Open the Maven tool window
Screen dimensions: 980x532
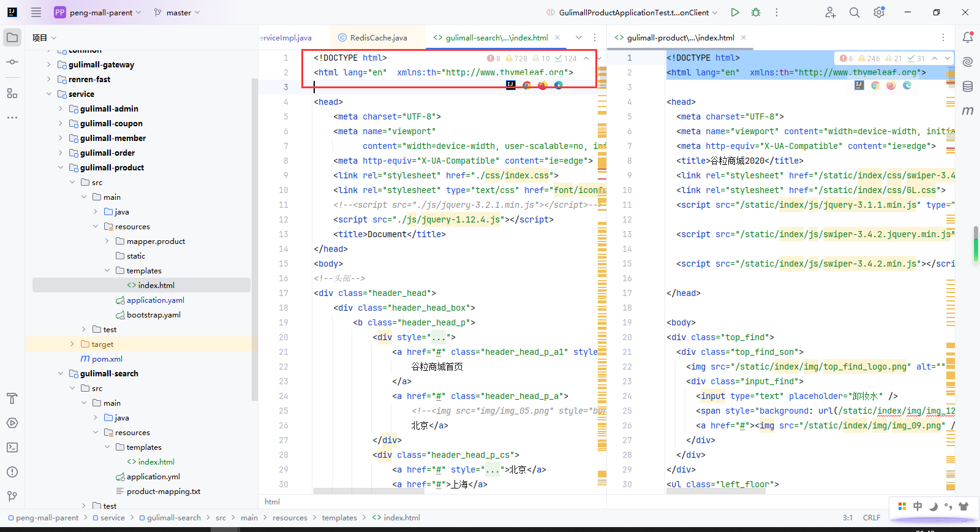(968, 111)
